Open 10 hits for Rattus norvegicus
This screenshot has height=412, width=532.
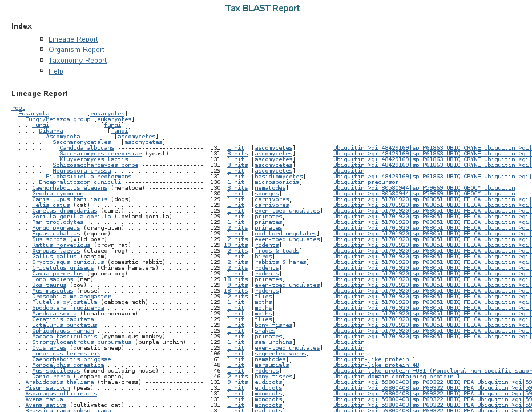[x=236, y=245]
